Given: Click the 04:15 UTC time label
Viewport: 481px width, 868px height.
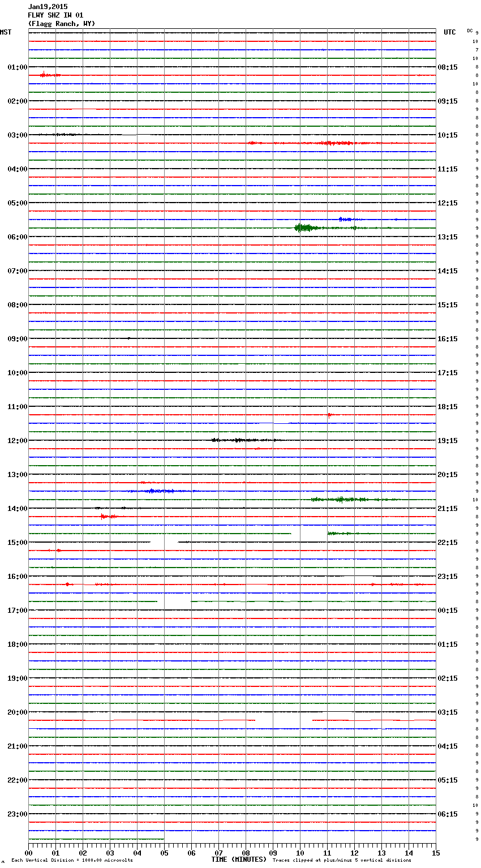Looking at the screenshot, I should pos(448,746).
